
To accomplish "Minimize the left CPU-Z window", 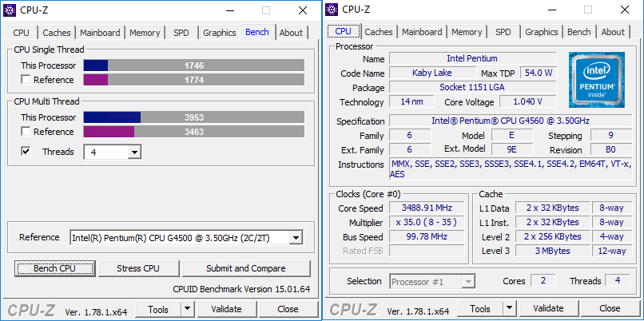I will tap(230, 10).
